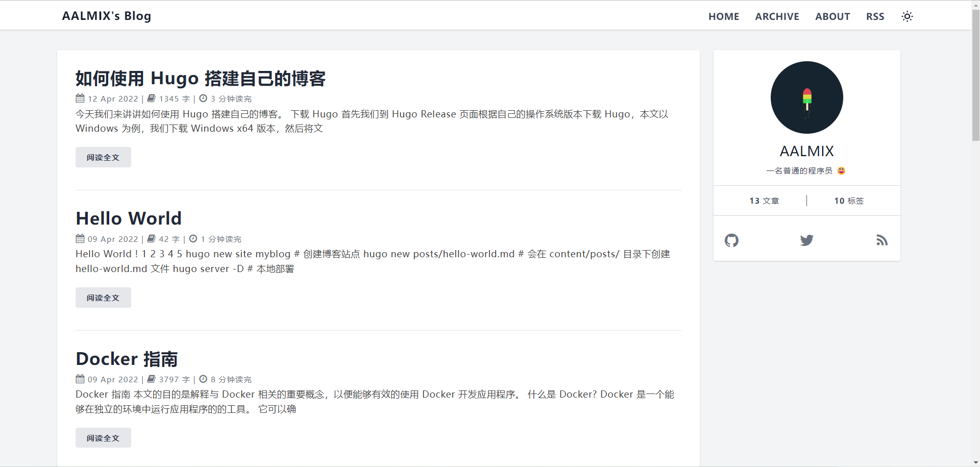Click the clock icon on Hello World post

click(x=193, y=239)
